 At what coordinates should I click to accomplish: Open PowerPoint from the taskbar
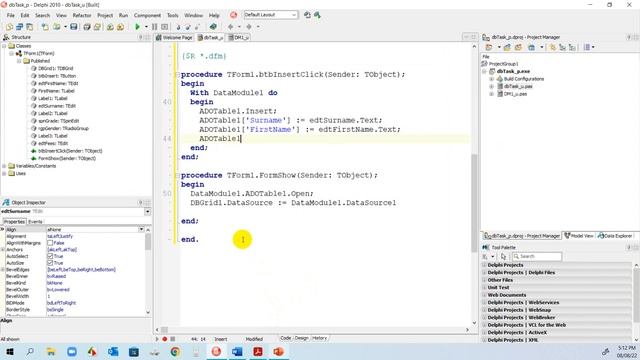278,351
